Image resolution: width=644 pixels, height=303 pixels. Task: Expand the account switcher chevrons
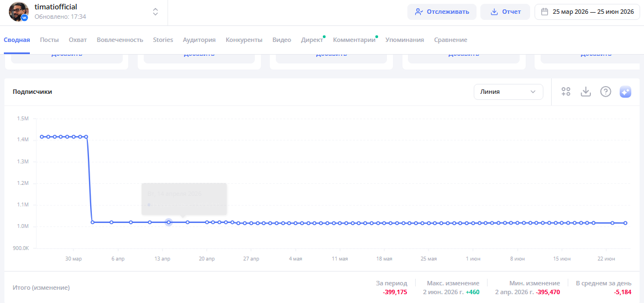coord(155,12)
